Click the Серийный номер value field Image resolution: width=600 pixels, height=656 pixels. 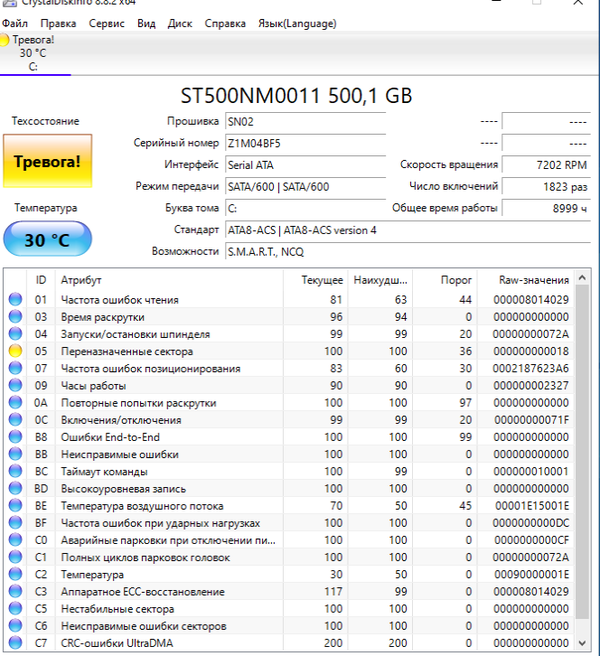[304, 143]
